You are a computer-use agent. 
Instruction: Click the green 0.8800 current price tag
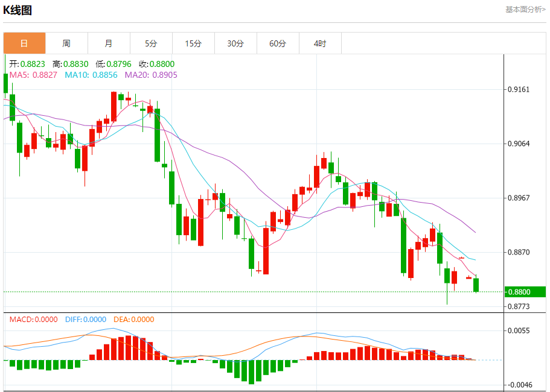pyautogui.click(x=525, y=292)
